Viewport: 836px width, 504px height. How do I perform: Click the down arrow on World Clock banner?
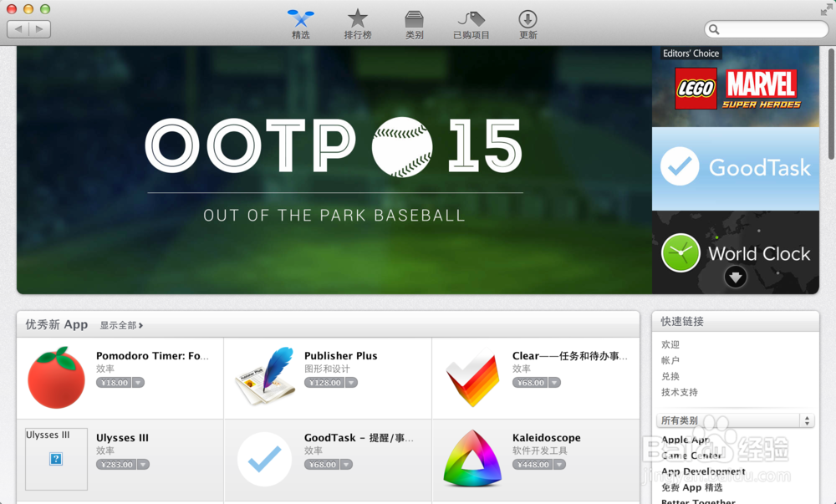735,277
